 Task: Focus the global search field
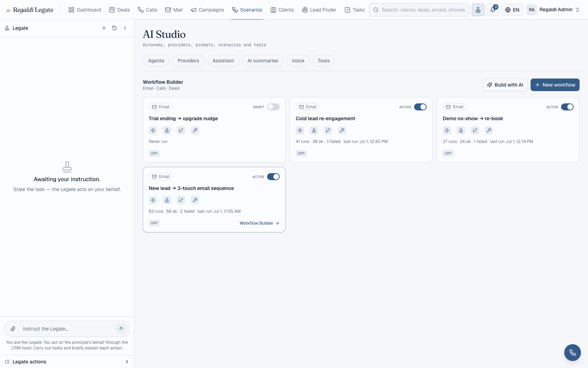(419, 10)
